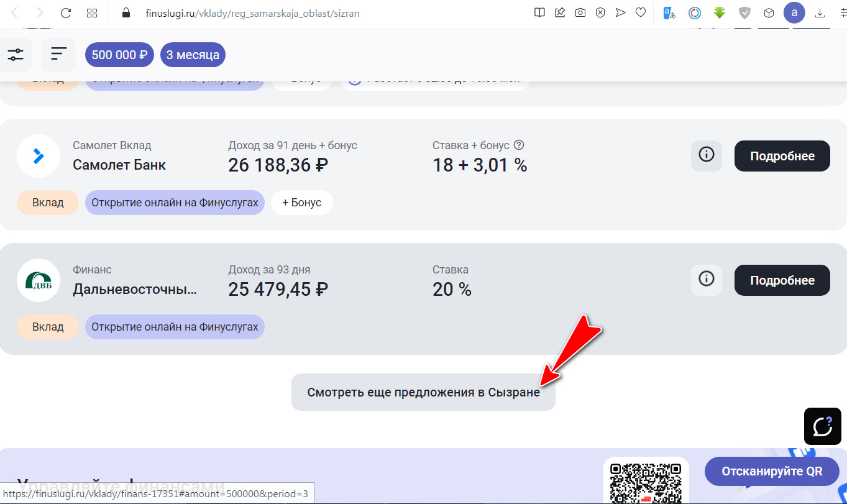Click the browser screenshot camera icon
Image resolution: width=847 pixels, height=504 pixels.
coord(580,13)
